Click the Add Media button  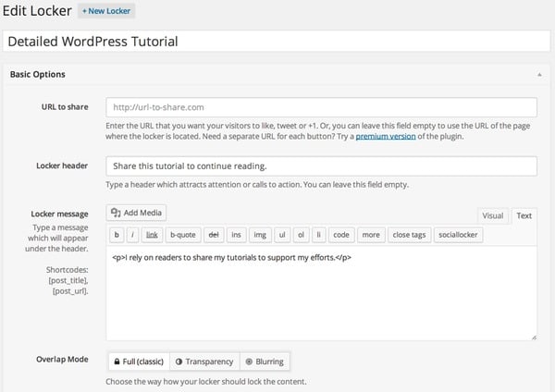(138, 213)
